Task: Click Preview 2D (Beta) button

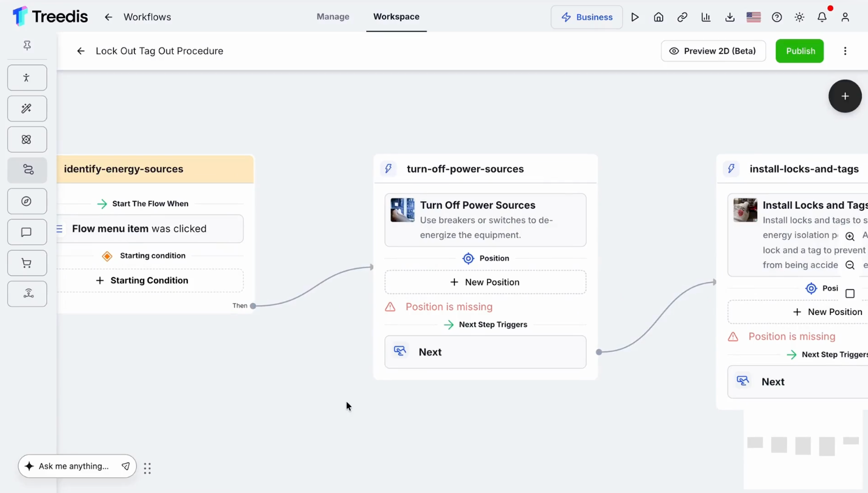Action: click(713, 51)
